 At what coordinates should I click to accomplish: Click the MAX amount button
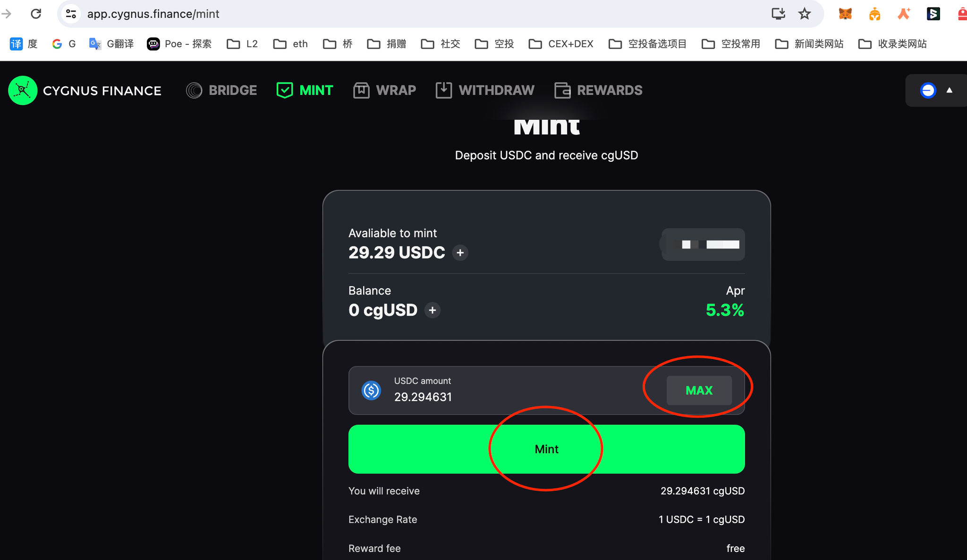click(699, 390)
